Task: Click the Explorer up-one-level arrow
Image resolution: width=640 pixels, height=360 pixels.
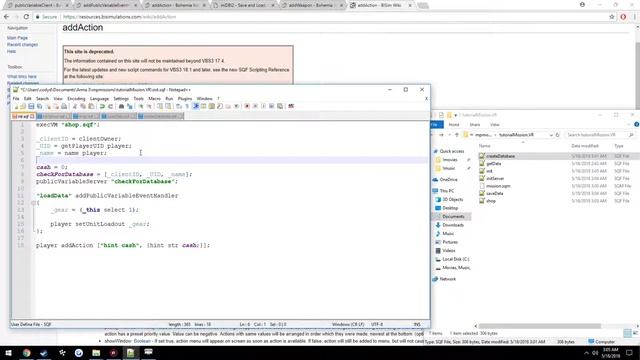Action: coord(457,135)
